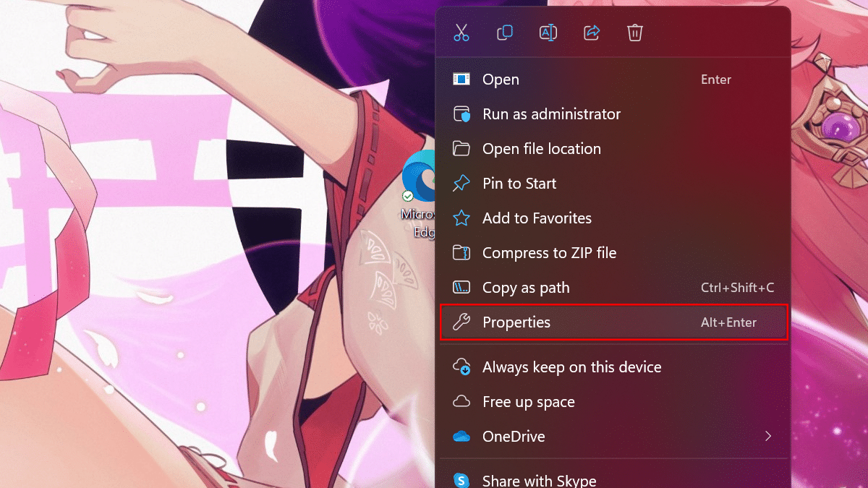Select Copy as path

point(526,288)
